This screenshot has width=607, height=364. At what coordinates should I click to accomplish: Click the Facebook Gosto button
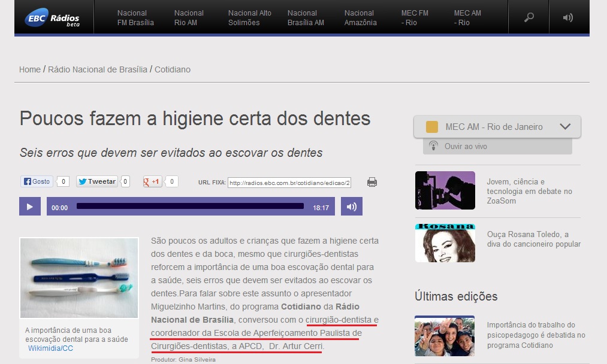point(37,181)
